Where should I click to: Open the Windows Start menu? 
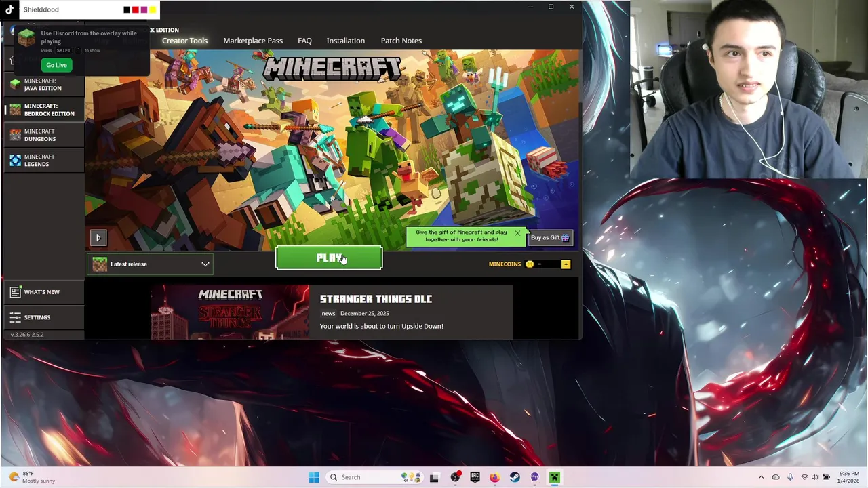pyautogui.click(x=314, y=477)
